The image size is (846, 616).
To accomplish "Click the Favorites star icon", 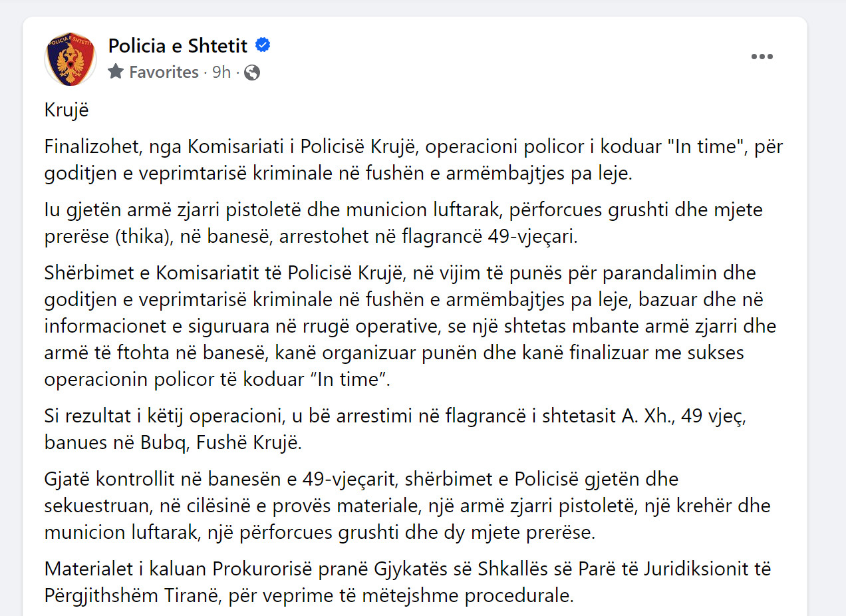I will coord(116,71).
